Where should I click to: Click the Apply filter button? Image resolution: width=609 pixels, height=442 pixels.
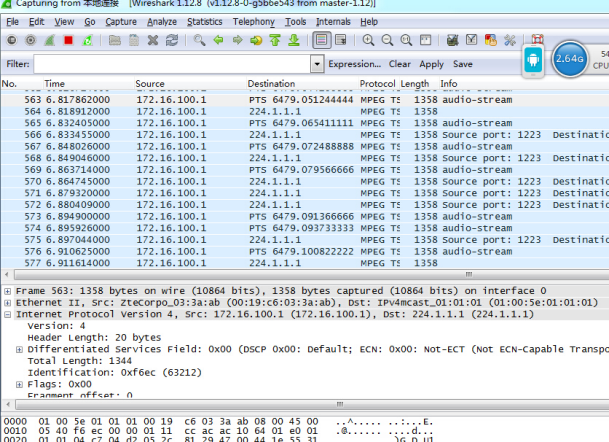pos(432,64)
